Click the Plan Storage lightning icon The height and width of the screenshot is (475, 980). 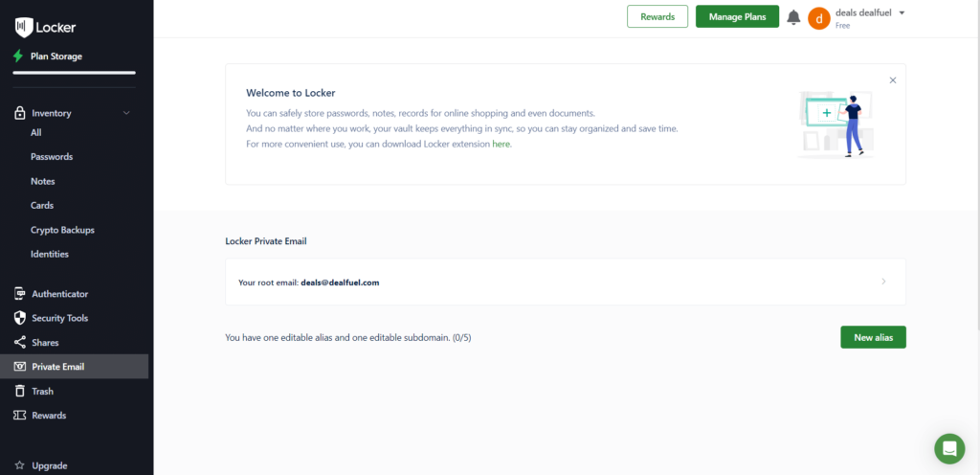[x=18, y=57]
